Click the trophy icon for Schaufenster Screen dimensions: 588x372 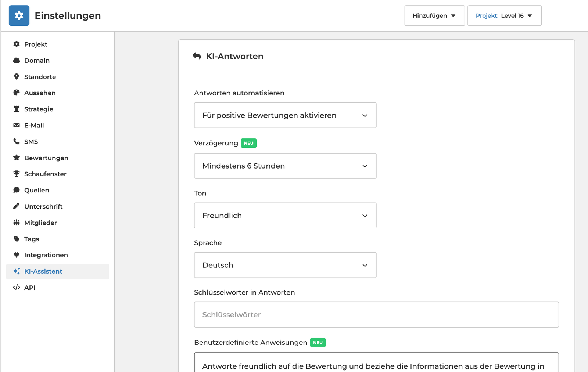point(17,174)
